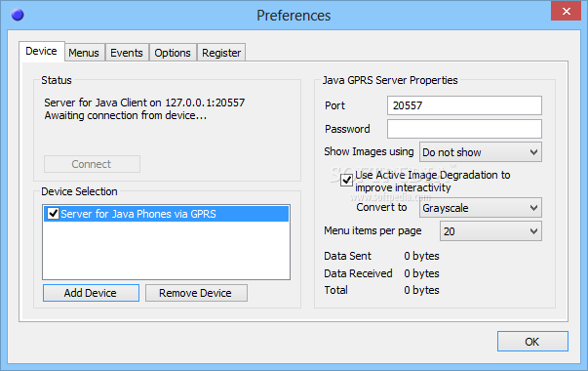This screenshot has width=588, height=371.
Task: Click the Add Device button
Action: 91,293
